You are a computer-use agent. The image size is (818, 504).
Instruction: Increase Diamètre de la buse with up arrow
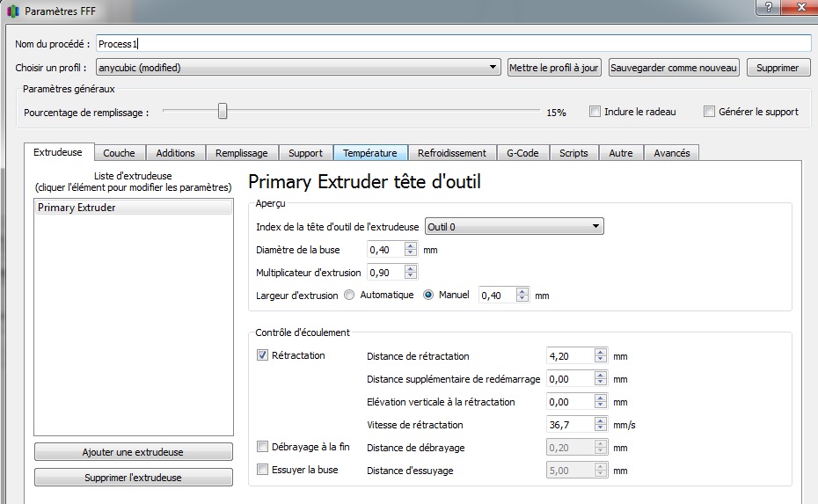pos(411,246)
